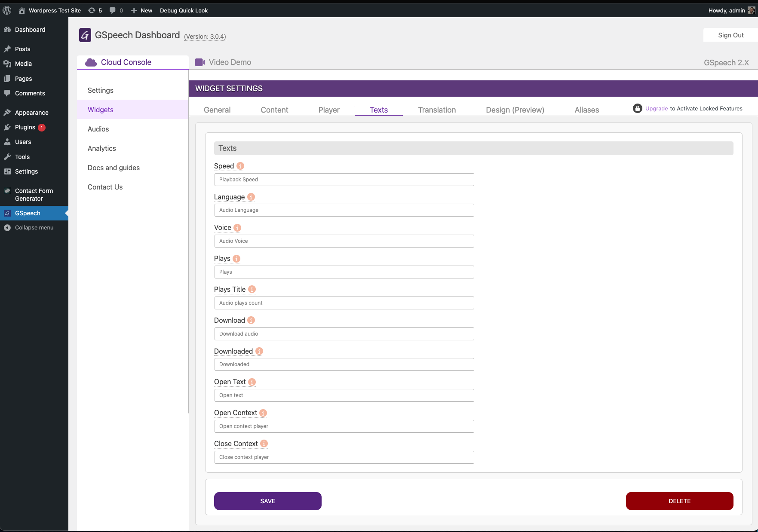Click the Plugins icon in WordPress sidebar
The width and height of the screenshot is (758, 532).
(7, 127)
